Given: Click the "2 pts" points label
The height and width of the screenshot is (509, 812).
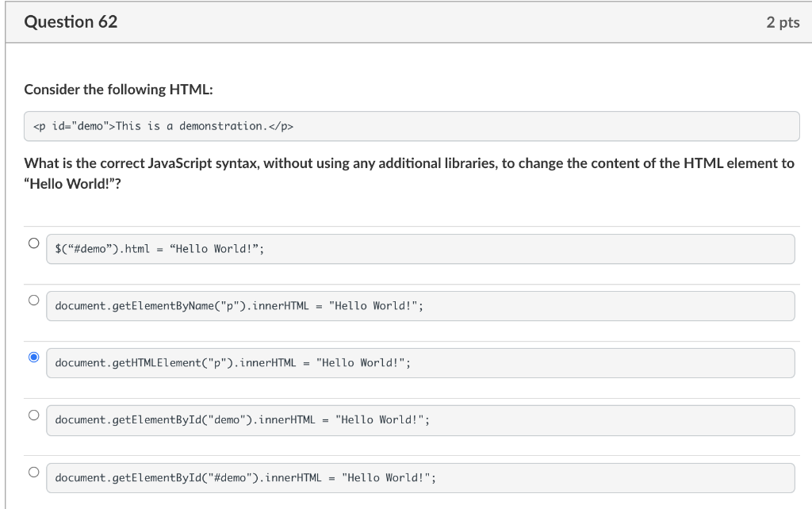Looking at the screenshot, I should pos(783,23).
